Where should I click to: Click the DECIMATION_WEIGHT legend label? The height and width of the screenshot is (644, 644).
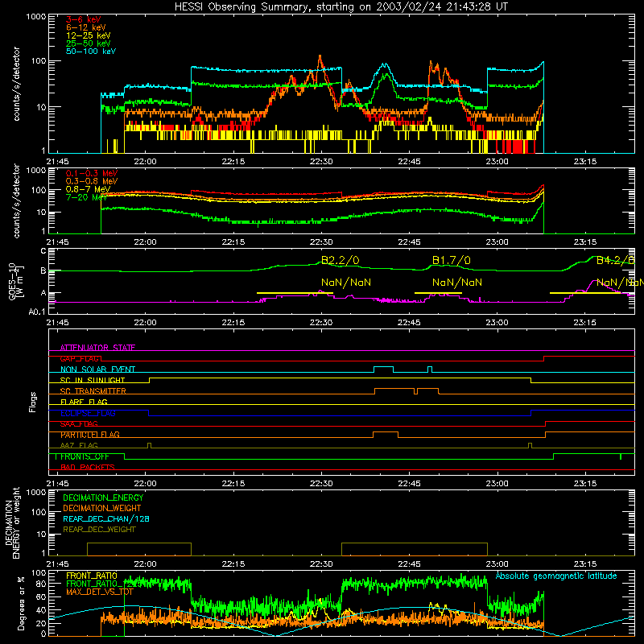click(x=102, y=508)
